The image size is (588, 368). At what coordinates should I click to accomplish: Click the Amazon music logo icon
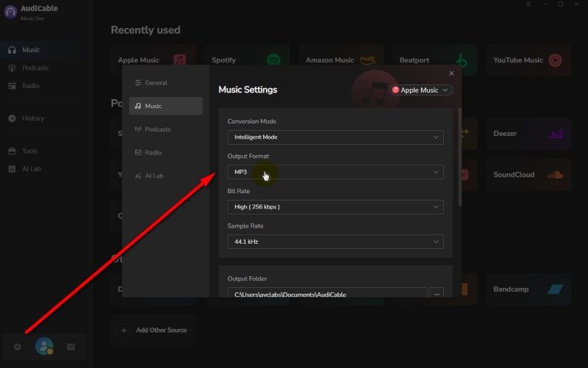(367, 60)
